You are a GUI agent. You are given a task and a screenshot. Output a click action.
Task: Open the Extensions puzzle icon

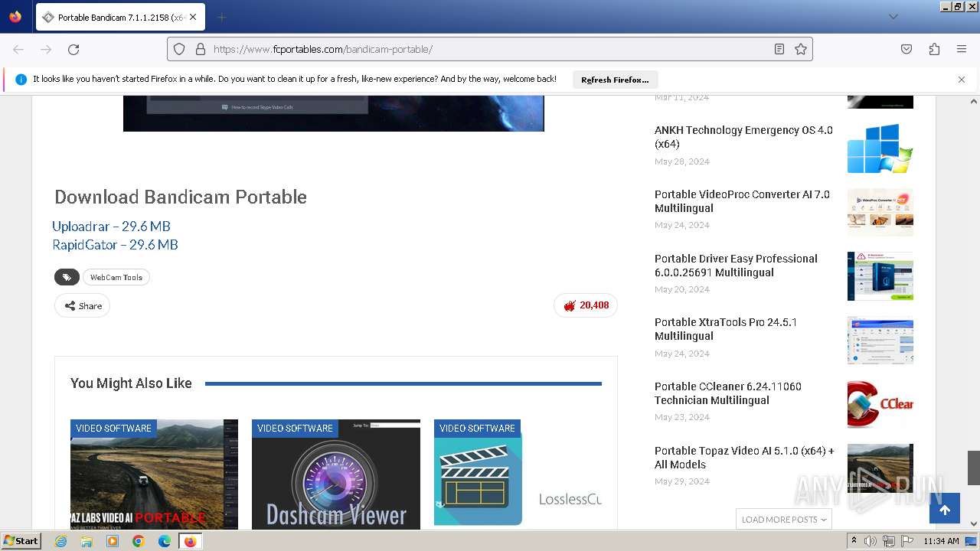934,49
